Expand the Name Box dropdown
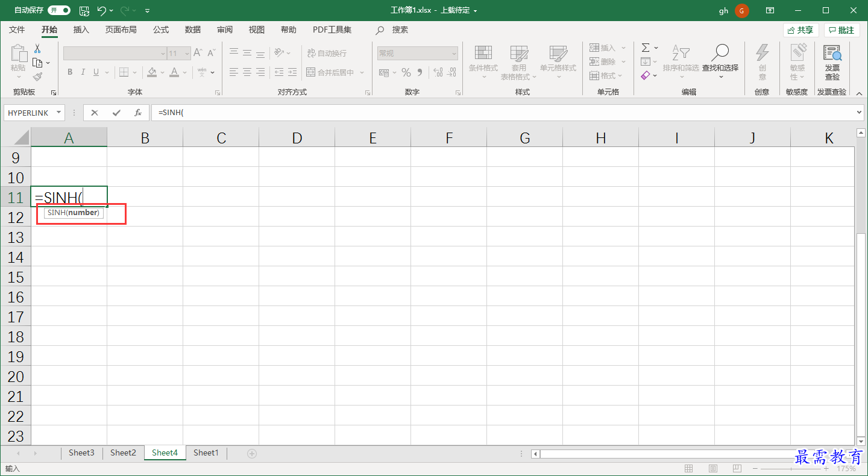This screenshot has width=868, height=476. [x=58, y=113]
